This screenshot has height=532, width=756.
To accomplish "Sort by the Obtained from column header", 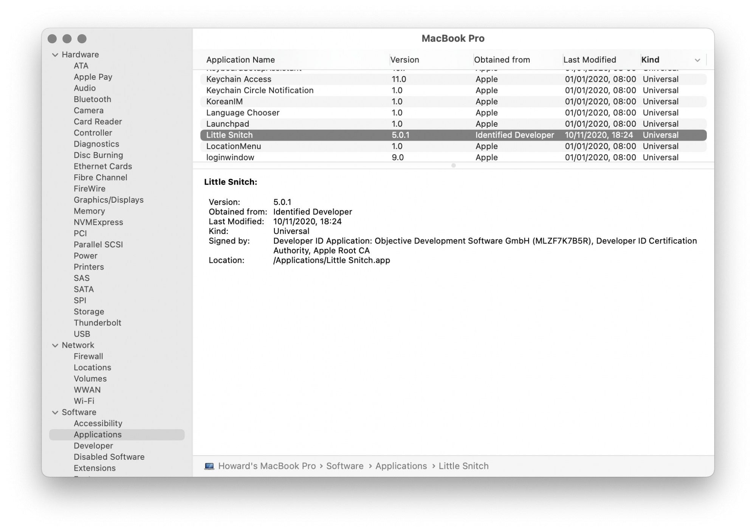I will [502, 60].
